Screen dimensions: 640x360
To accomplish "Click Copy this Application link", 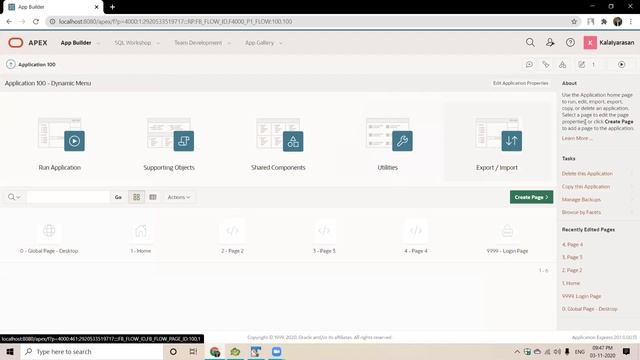I will coord(586,187).
